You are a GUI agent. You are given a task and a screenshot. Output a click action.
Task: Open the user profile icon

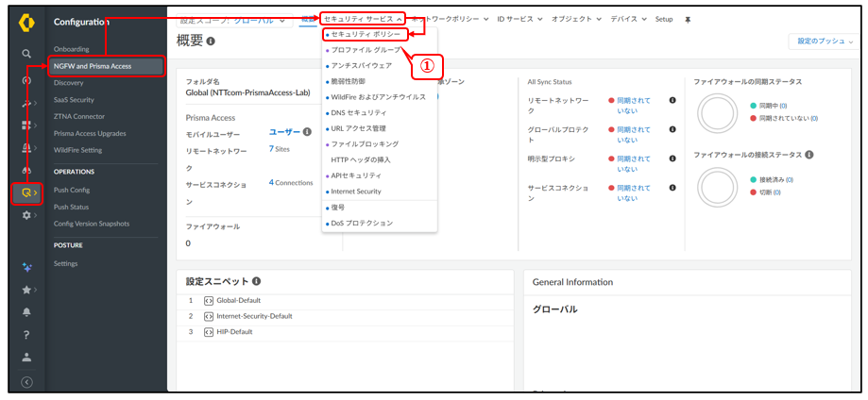[x=26, y=357]
